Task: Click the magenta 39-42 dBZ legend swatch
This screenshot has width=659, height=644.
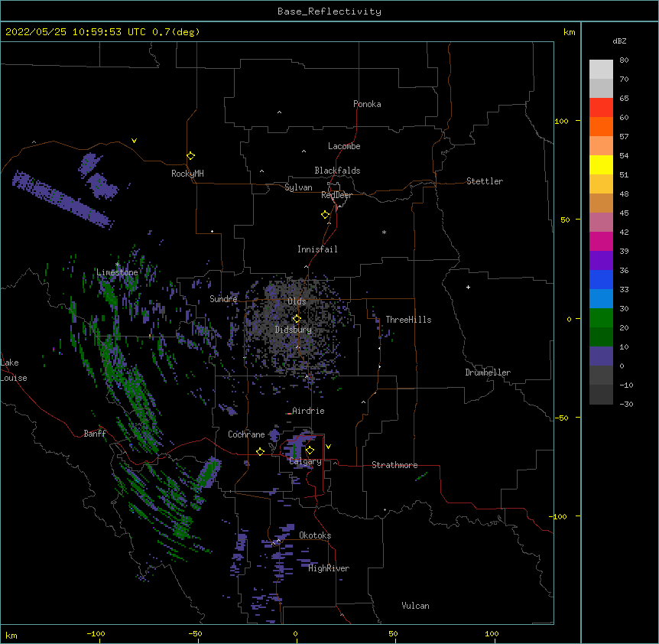Action: (x=601, y=241)
